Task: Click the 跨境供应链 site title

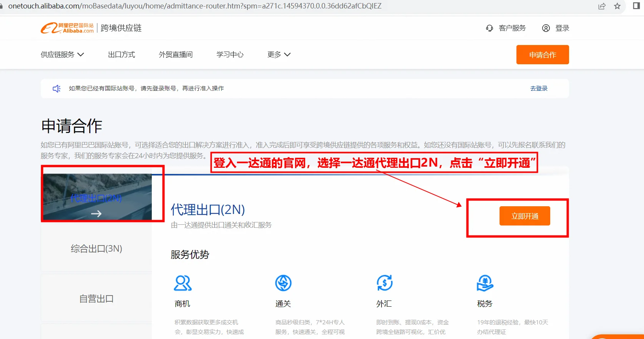Action: pos(121,28)
